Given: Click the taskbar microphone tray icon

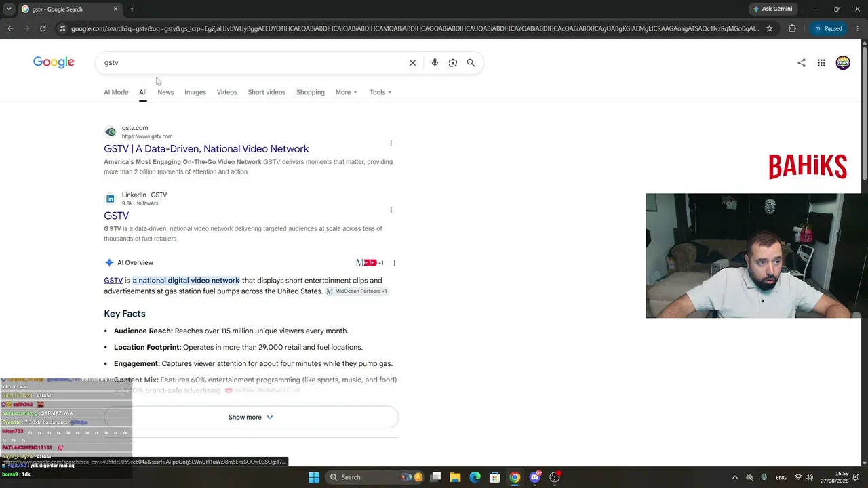Looking at the screenshot, I should click(x=764, y=477).
